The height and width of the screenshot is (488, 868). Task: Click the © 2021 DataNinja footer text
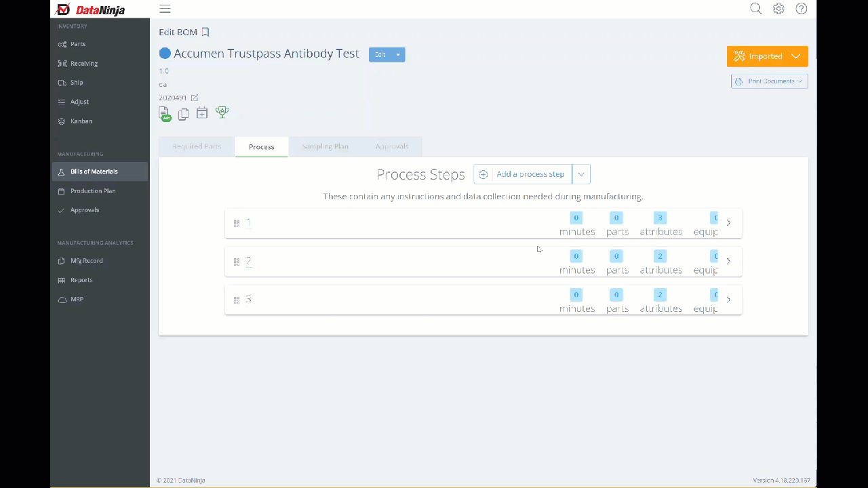click(181, 481)
